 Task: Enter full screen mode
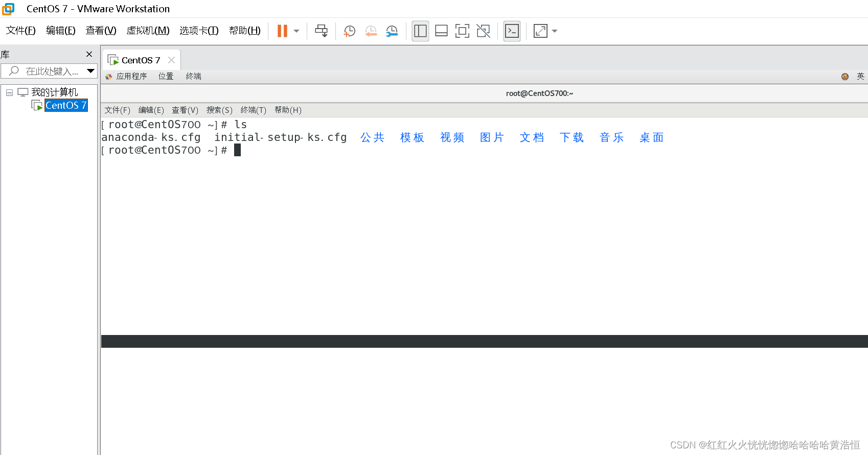pos(462,31)
